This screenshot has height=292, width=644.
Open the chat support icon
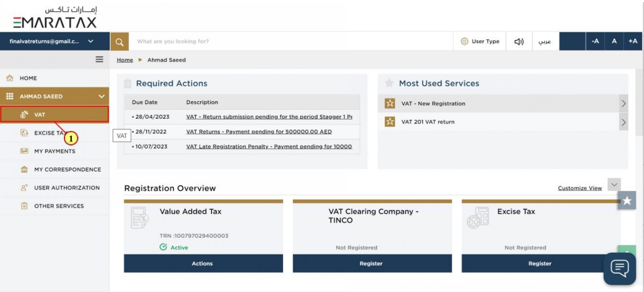(620, 269)
